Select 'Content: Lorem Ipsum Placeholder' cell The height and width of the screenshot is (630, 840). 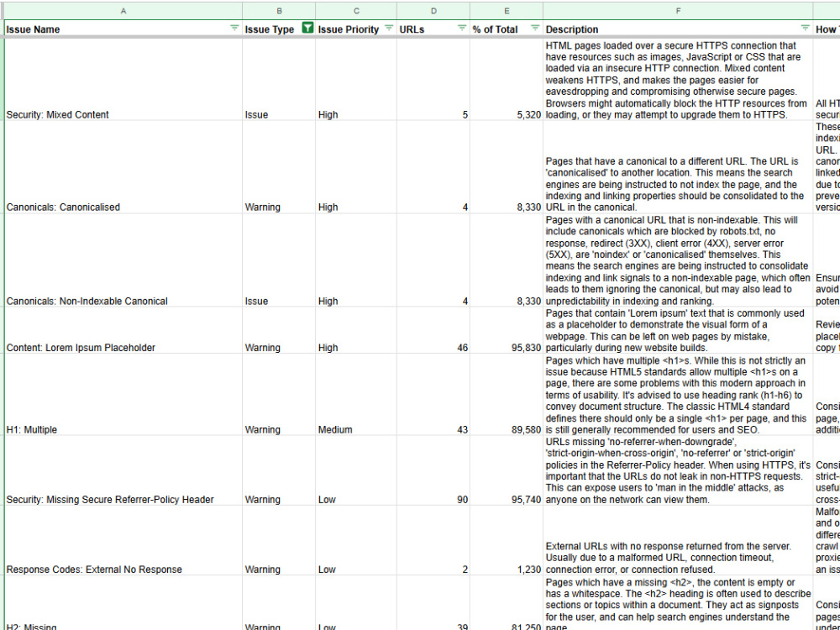point(123,330)
